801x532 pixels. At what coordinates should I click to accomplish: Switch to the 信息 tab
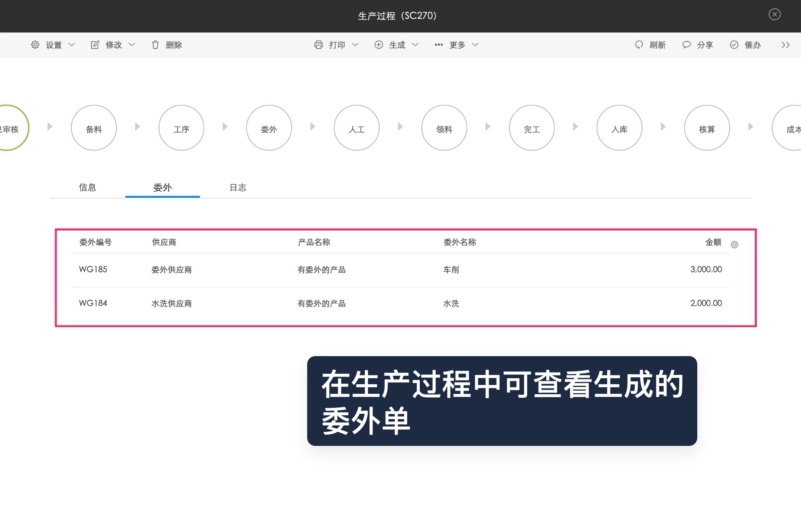(x=88, y=187)
